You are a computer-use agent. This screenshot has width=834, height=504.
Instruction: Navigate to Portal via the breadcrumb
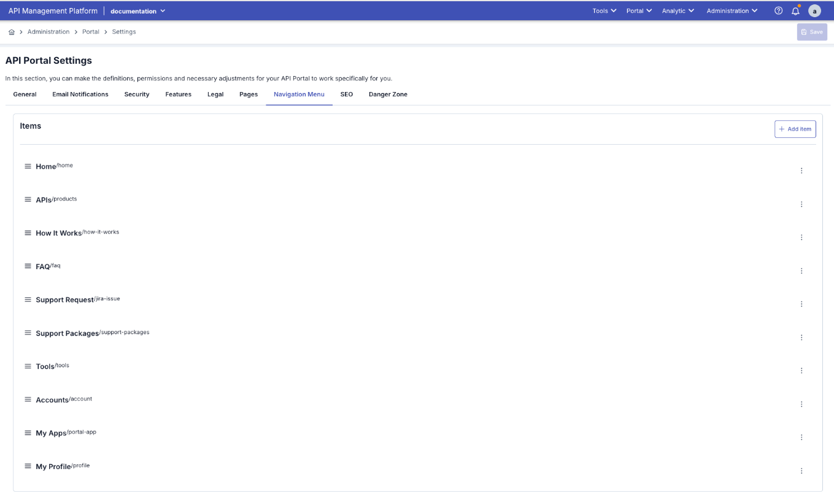[x=90, y=31]
